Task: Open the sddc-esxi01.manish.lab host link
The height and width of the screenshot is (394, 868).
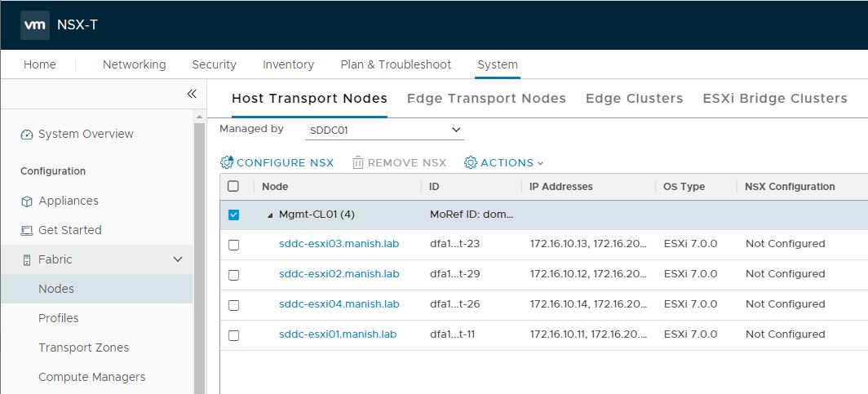Action: coord(338,334)
